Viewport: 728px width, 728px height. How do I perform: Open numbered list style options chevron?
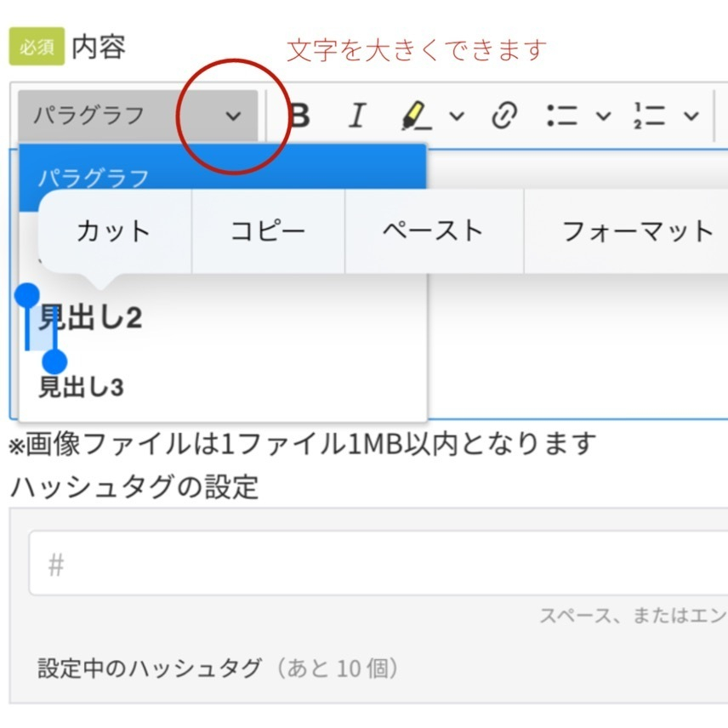691,116
